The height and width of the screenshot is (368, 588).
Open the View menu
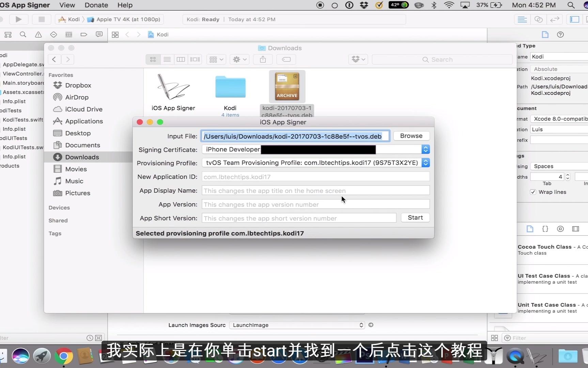[67, 5]
